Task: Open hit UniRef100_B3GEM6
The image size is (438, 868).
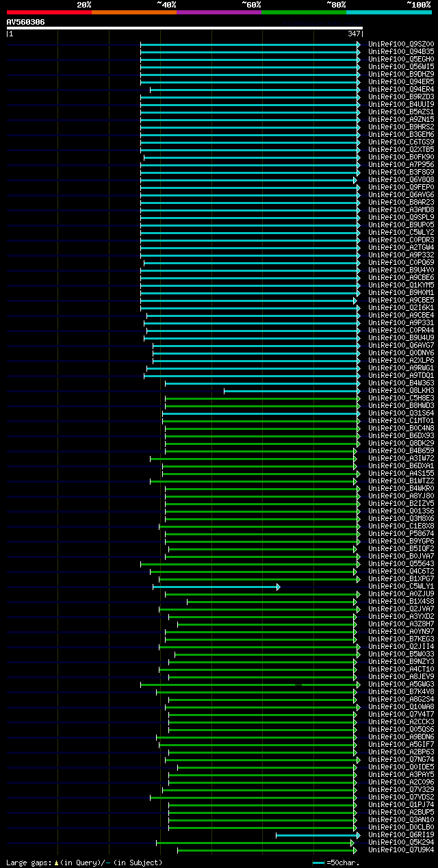Action: pyautogui.click(x=401, y=134)
